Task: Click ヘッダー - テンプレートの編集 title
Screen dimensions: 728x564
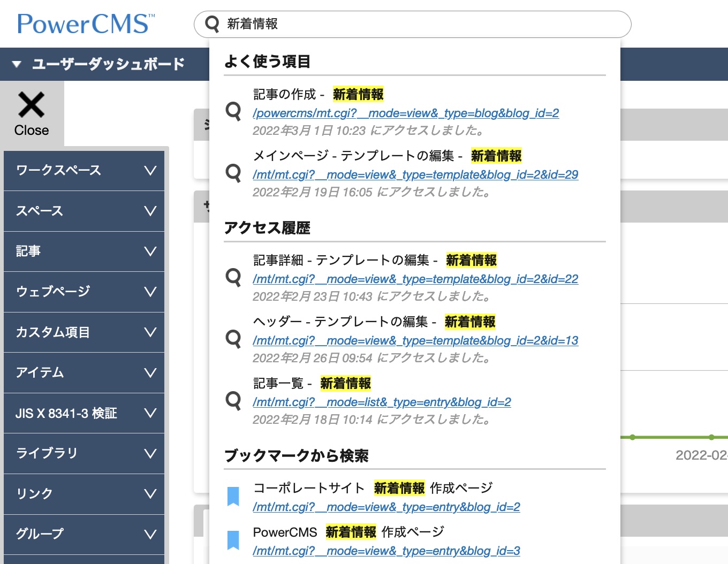Action: (x=374, y=322)
